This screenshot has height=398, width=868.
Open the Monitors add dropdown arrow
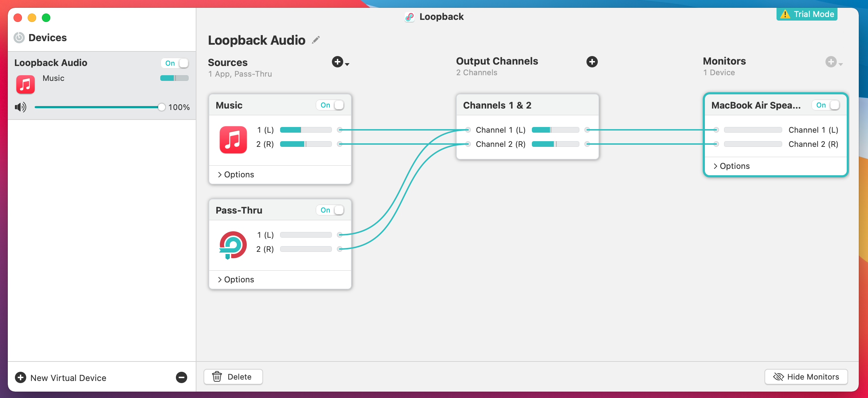point(840,64)
